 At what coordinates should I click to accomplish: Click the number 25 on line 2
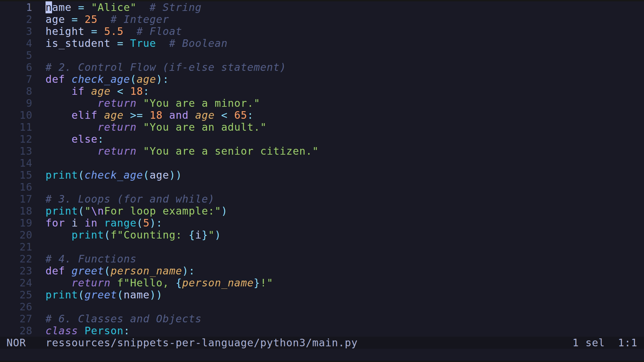pos(91,19)
